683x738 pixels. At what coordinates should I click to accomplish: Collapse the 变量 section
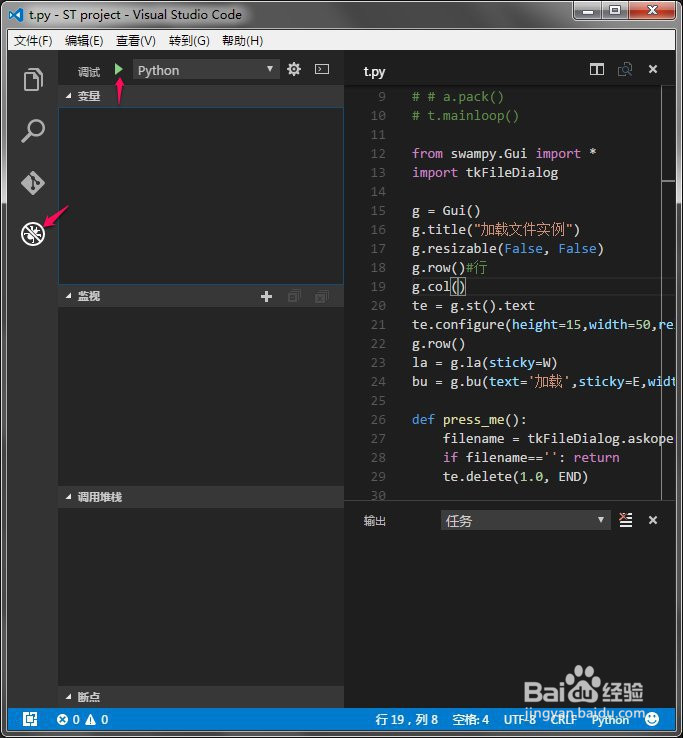(201, 96)
